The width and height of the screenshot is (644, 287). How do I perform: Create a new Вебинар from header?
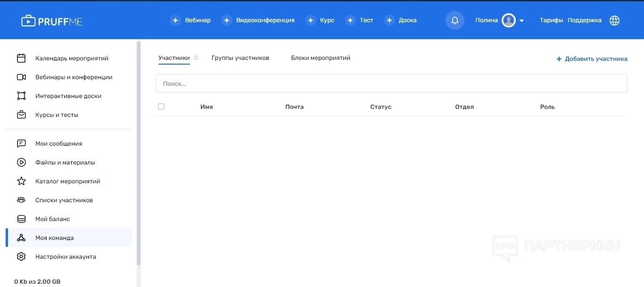click(191, 20)
